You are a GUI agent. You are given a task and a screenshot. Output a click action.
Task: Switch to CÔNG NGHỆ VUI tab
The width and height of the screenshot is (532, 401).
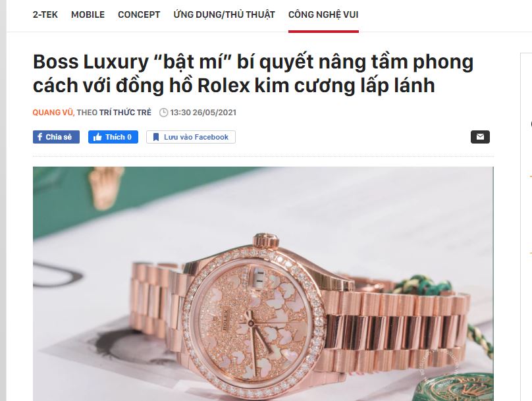click(323, 14)
